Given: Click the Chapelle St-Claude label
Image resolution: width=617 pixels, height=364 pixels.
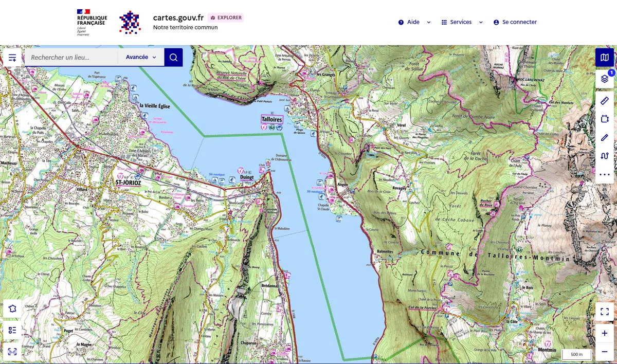Looking at the screenshot, I should (x=323, y=207).
